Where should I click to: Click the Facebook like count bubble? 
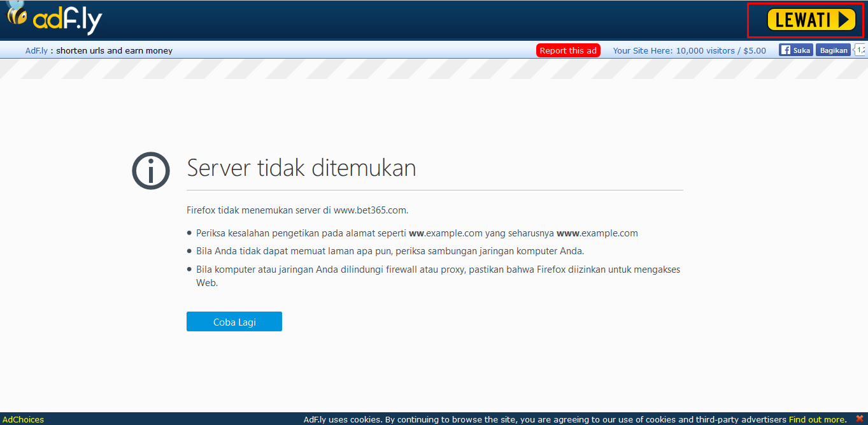pos(860,50)
